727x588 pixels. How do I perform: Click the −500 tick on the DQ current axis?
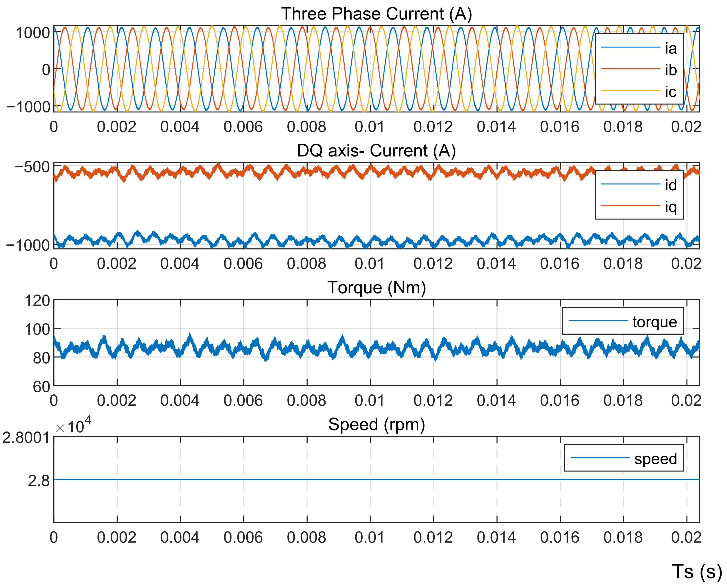(32, 167)
